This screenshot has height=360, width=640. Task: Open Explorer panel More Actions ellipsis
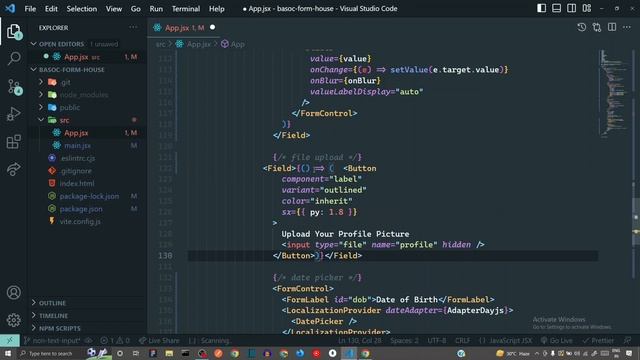(133, 27)
